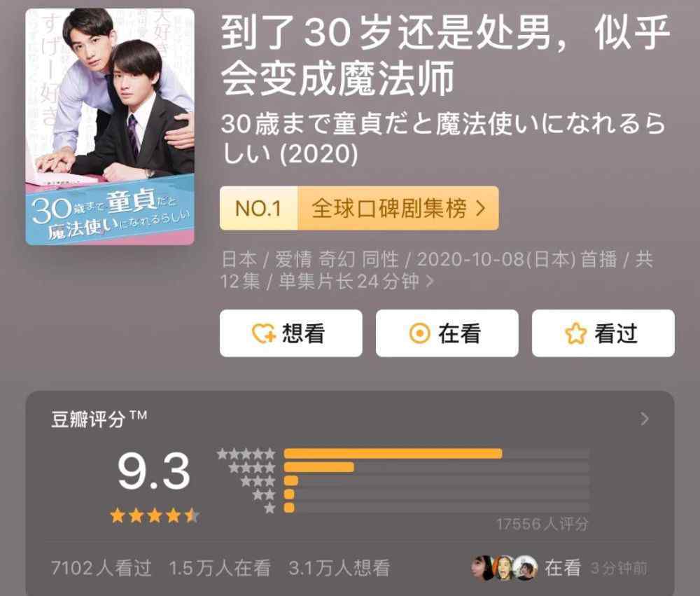This screenshot has width=700, height=596.
Task: Mark the show as 在看
Action: pos(447,333)
